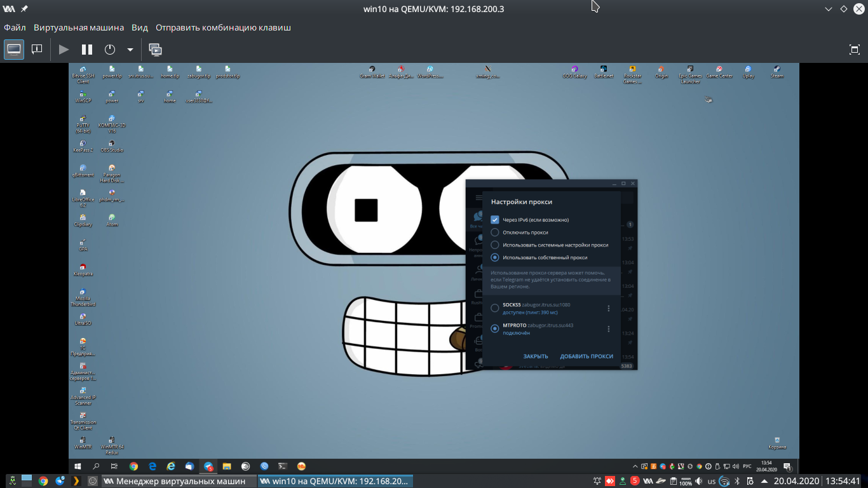868x488 pixels.
Task: Open Advanced IP Scanner desktop shortcut
Action: pos(83,396)
